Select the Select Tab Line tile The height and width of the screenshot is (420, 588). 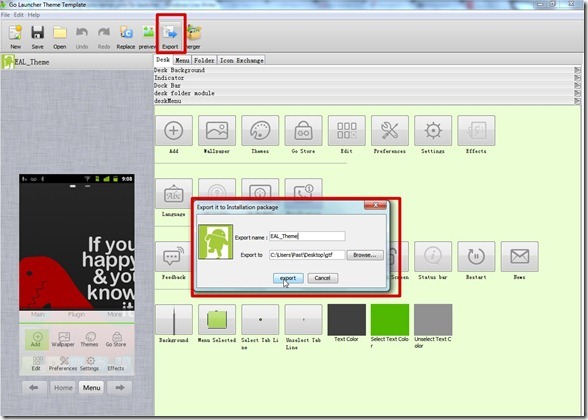click(x=260, y=320)
